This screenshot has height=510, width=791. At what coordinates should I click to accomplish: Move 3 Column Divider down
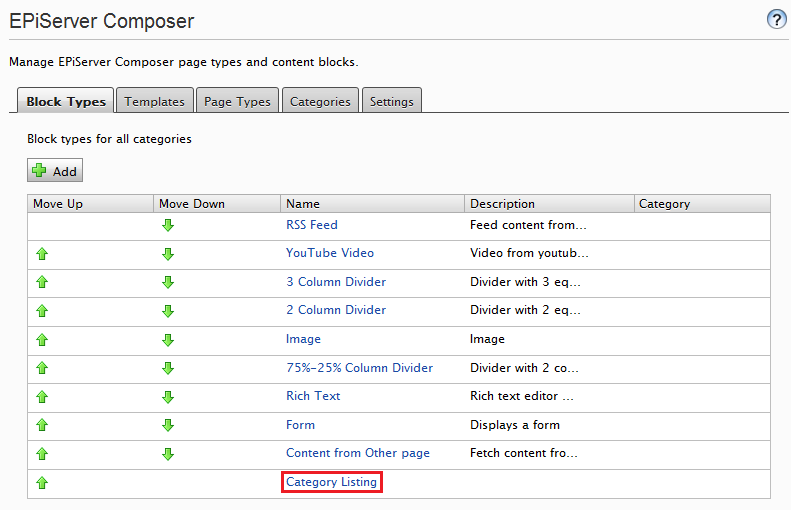click(x=168, y=282)
